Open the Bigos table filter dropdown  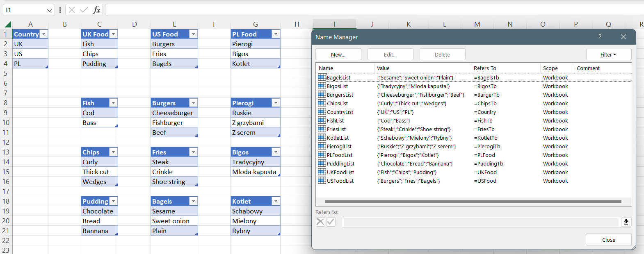tap(276, 152)
